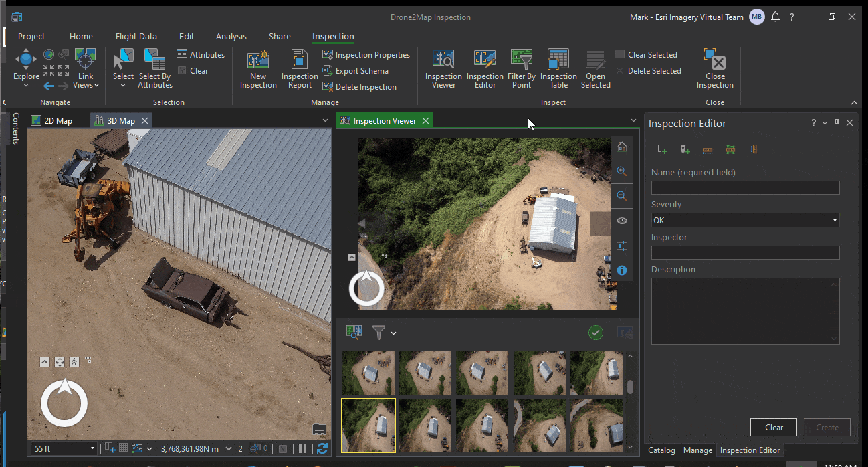Image resolution: width=868 pixels, height=467 pixels.
Task: Open Select By Attributes
Action: [155, 68]
